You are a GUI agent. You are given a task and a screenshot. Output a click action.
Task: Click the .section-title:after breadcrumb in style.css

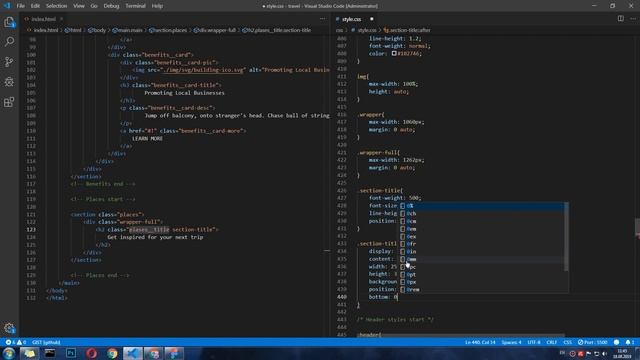(407, 30)
